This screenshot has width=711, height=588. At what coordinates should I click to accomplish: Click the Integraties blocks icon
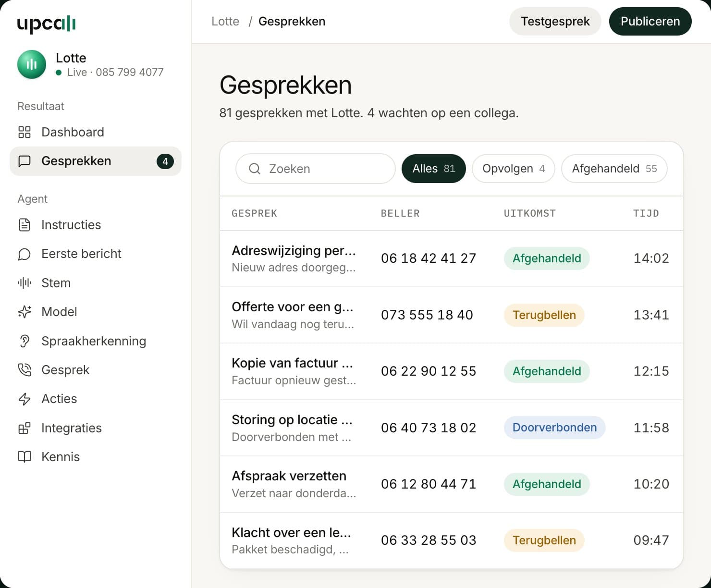click(25, 428)
